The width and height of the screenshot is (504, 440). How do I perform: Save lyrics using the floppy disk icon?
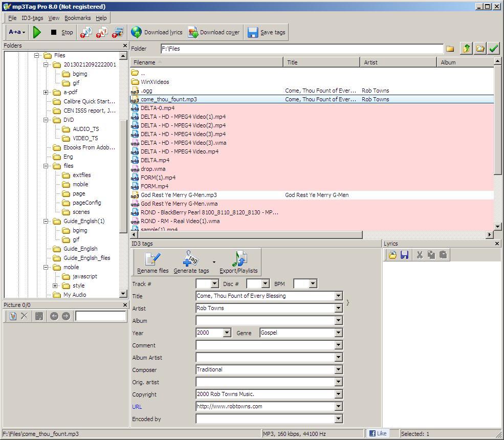[404, 255]
